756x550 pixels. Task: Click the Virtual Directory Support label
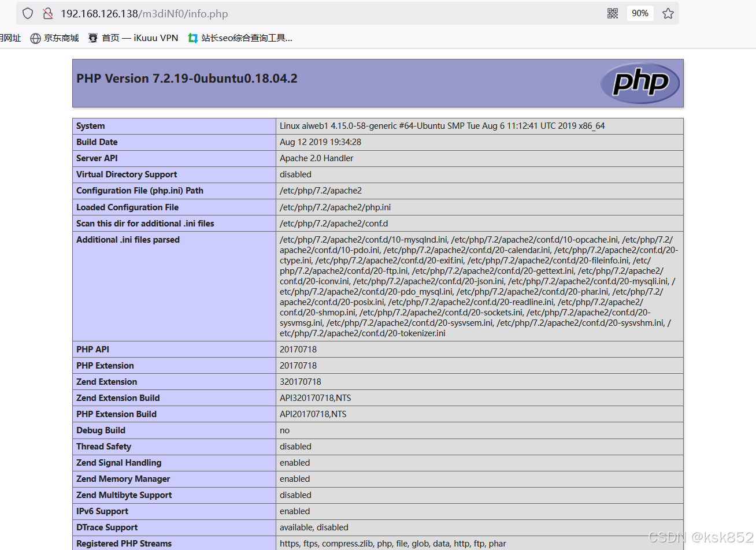click(127, 174)
